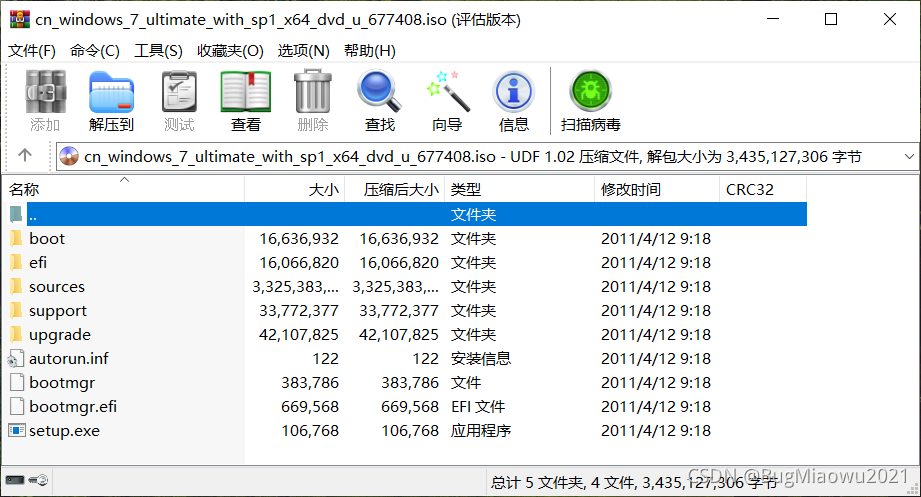Select the 'efi' name text
The image size is (921, 497).
point(38,263)
